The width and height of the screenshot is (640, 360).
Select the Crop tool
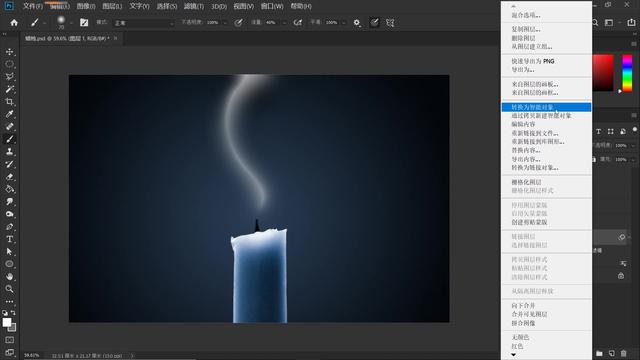click(9, 102)
